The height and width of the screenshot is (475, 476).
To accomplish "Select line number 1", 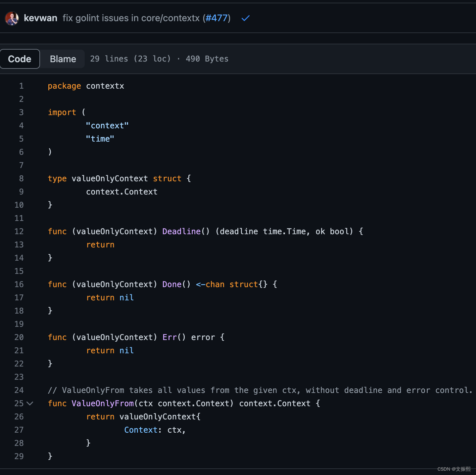I will [x=22, y=86].
